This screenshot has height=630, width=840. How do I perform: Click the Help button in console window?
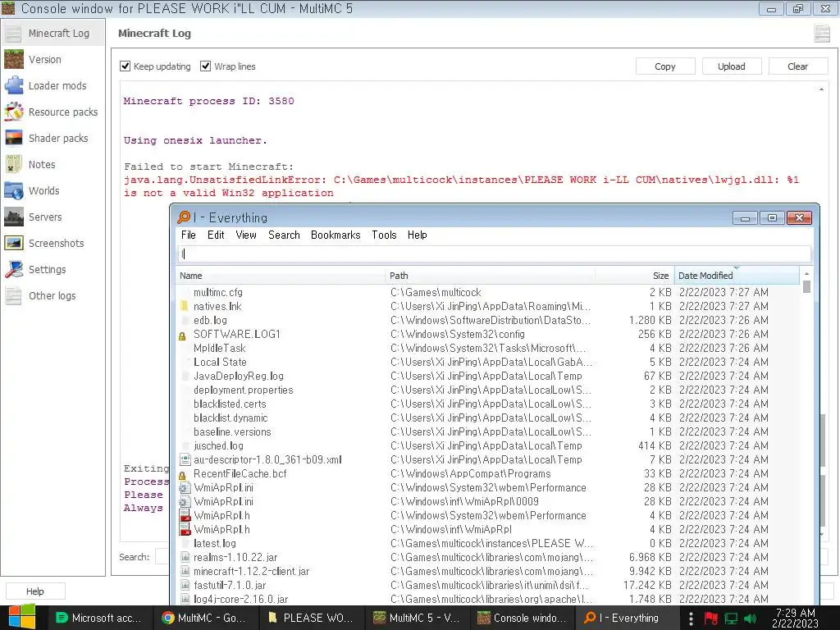click(x=35, y=591)
